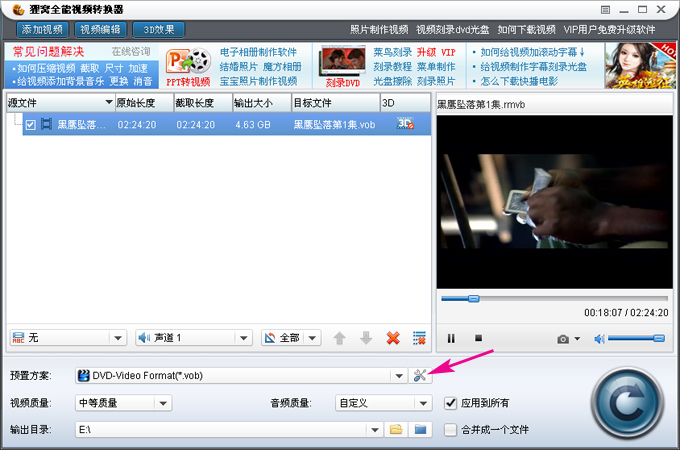680x450 pixels.
Task: Toggle 应用到所有 checkbox
Action: coord(450,403)
